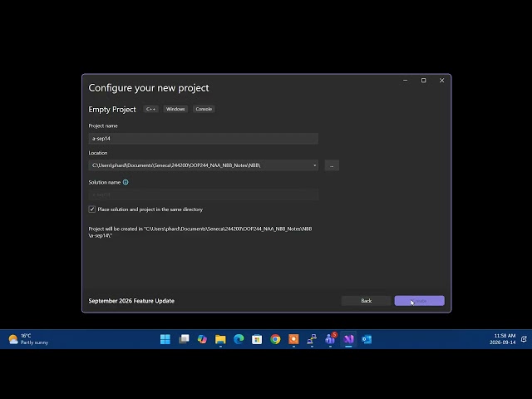Click the Windows tag
The width and height of the screenshot is (532, 399).
pyautogui.click(x=175, y=109)
